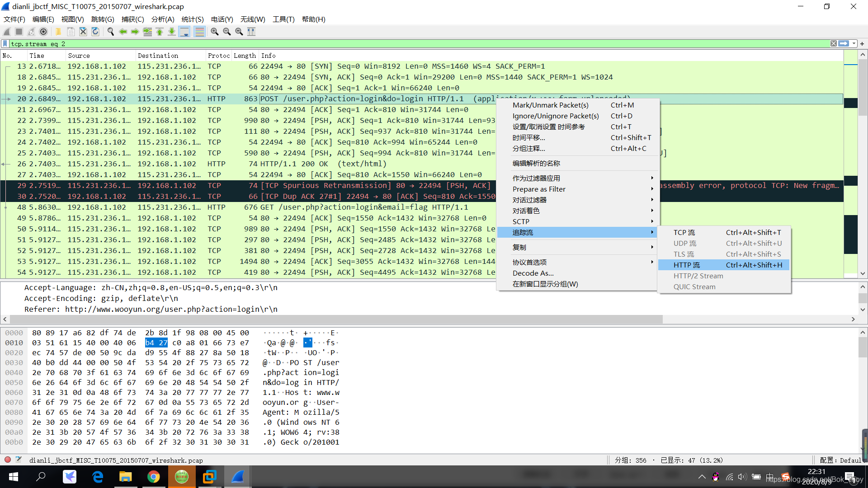
Task: Sort packets by Source column header
Action: pyautogui.click(x=100, y=56)
